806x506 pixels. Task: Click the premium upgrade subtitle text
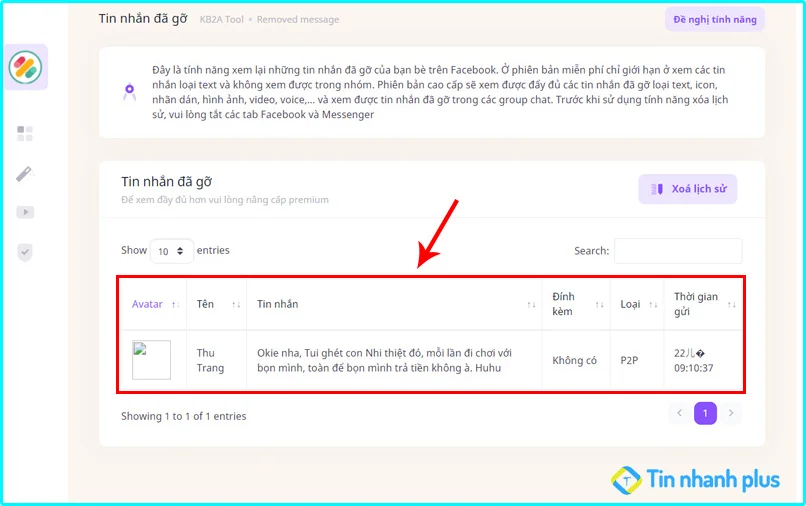(225, 200)
